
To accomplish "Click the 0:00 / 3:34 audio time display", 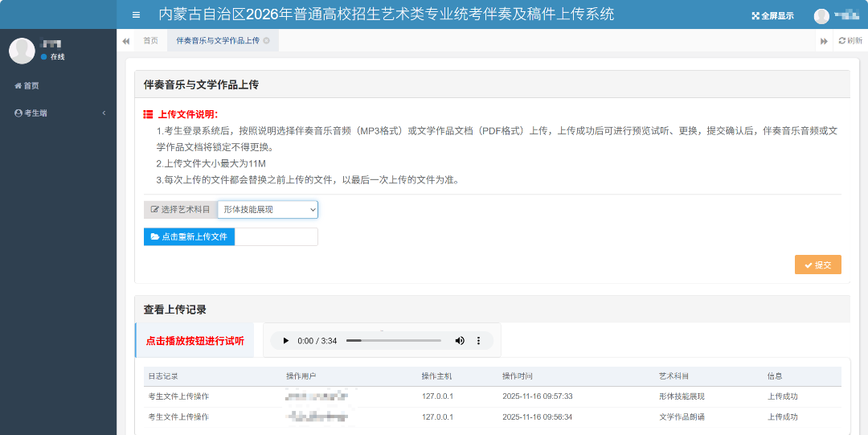I will click(317, 341).
